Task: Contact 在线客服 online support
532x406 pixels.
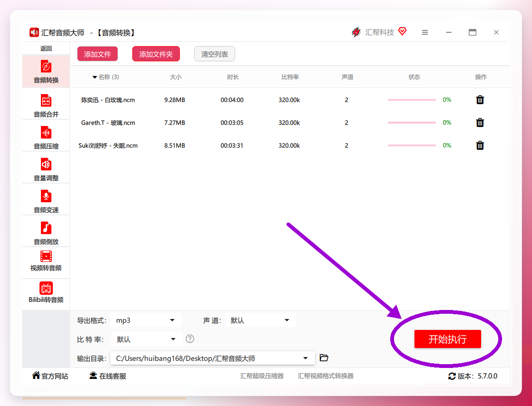Action: [108, 376]
